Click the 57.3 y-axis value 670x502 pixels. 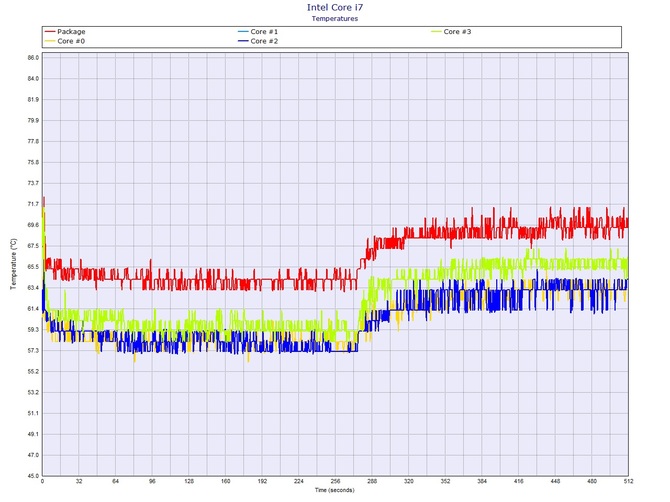(x=33, y=351)
